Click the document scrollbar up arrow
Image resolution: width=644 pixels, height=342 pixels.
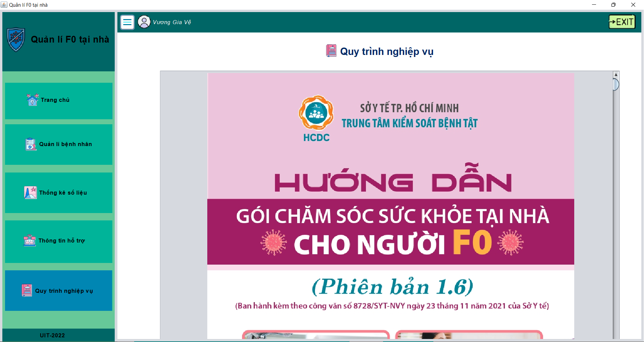coord(616,74)
